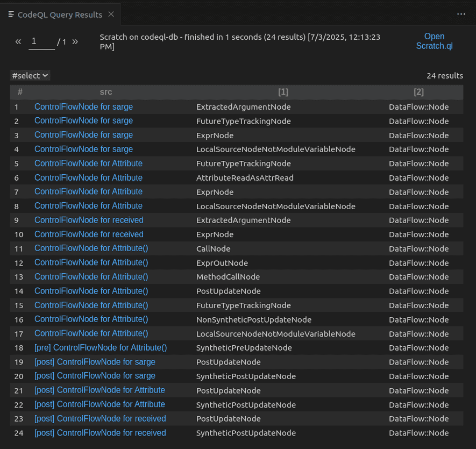
Task: Open row 18 [pre] ControlFlowNode for Attribute() link
Action: pyautogui.click(x=101, y=348)
